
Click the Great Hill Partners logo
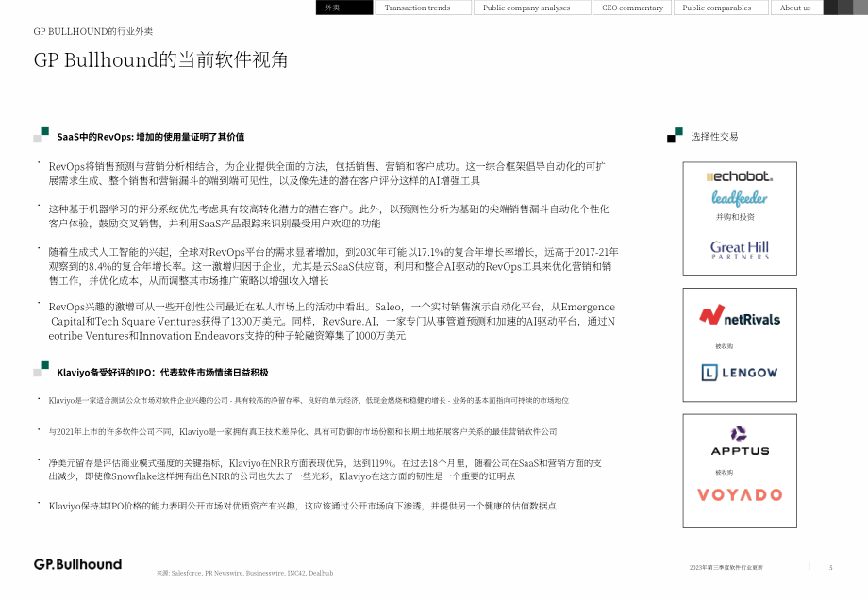(740, 250)
